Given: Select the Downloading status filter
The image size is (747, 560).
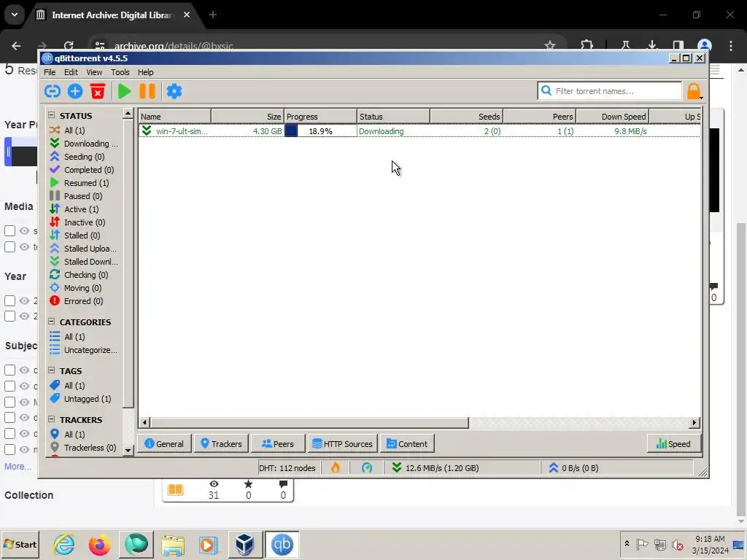Looking at the screenshot, I should pyautogui.click(x=84, y=144).
